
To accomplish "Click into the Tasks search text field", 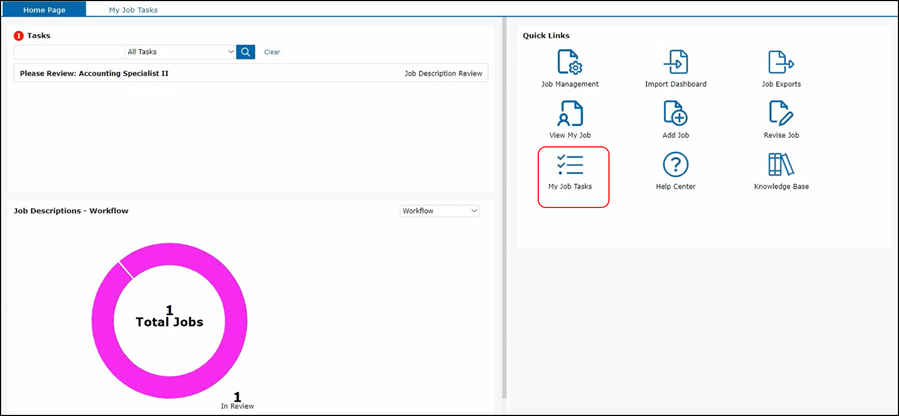I will point(69,52).
